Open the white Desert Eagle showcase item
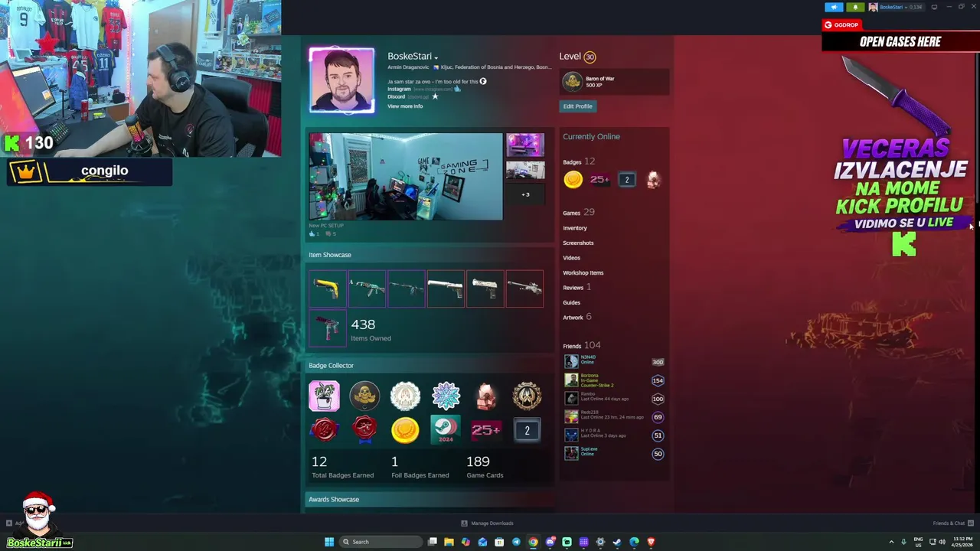The image size is (980, 551). 446,289
